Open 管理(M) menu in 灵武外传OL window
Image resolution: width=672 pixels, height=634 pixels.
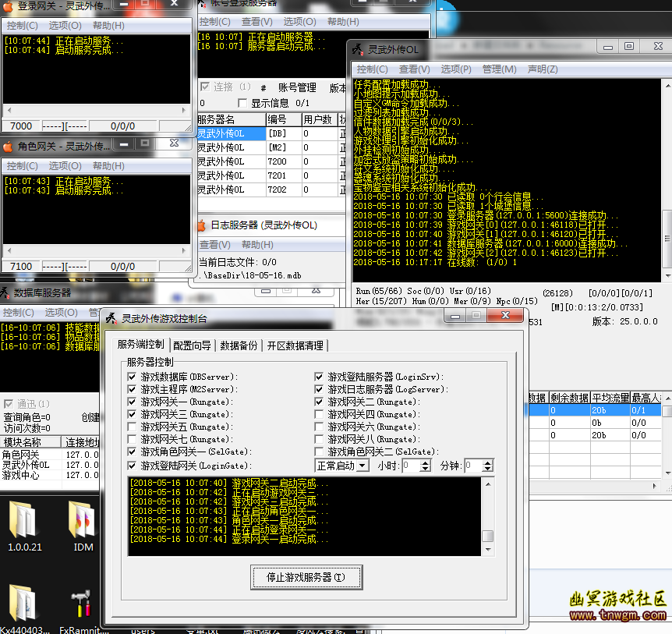(499, 69)
